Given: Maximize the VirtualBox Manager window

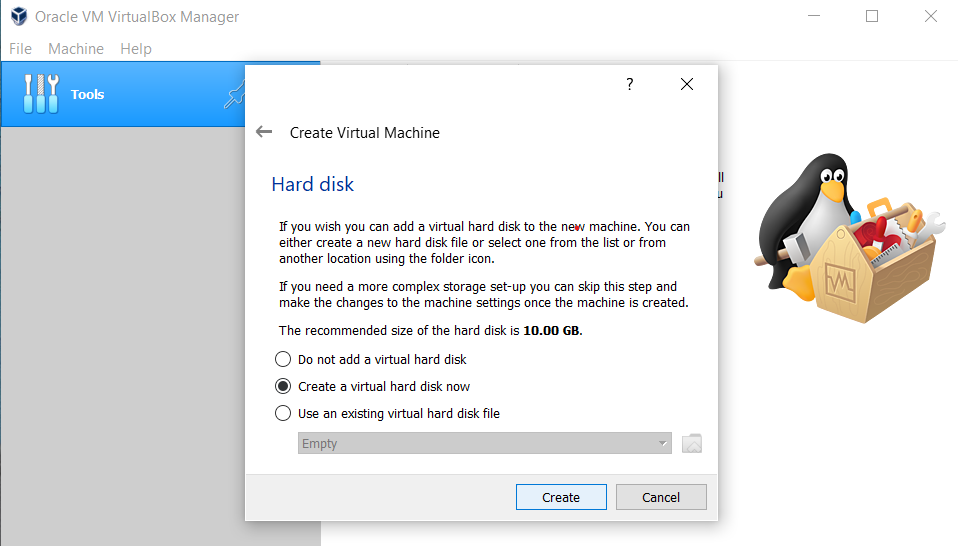Looking at the screenshot, I should pyautogui.click(x=872, y=16).
